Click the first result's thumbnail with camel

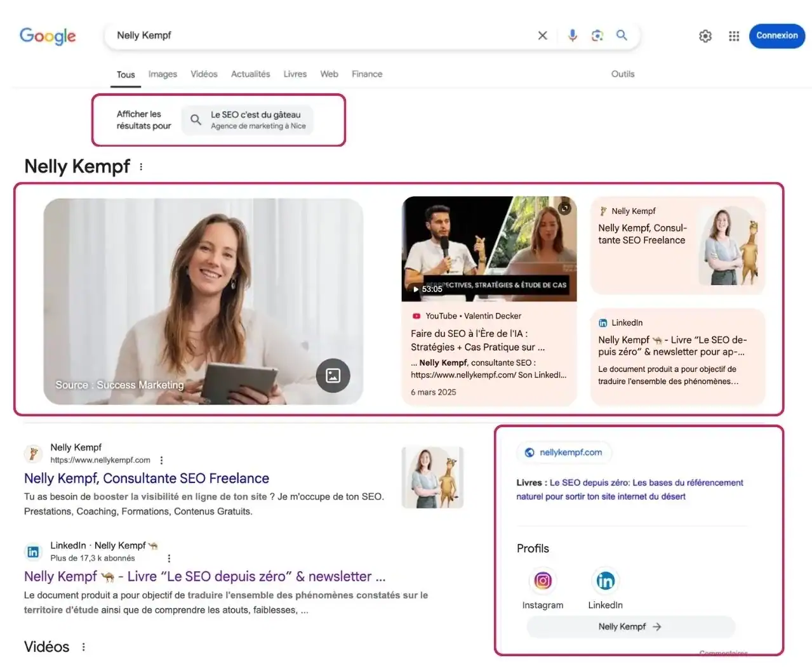[432, 478]
